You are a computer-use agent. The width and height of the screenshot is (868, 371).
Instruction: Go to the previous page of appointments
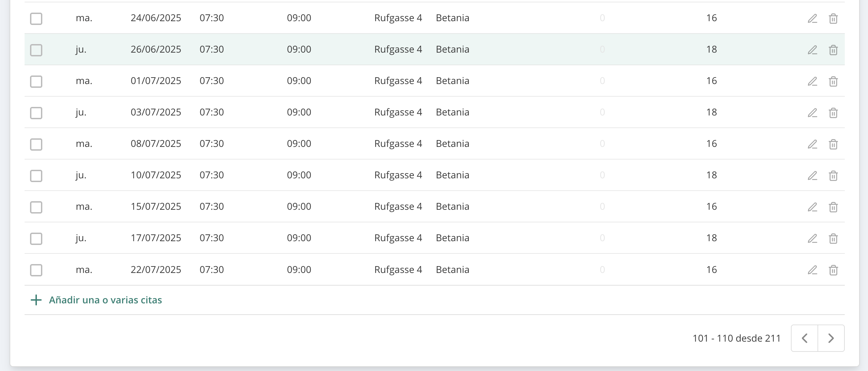(x=805, y=338)
